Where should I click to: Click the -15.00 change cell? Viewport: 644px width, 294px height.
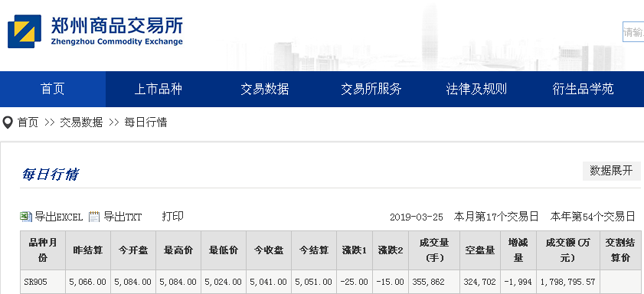coord(391,282)
